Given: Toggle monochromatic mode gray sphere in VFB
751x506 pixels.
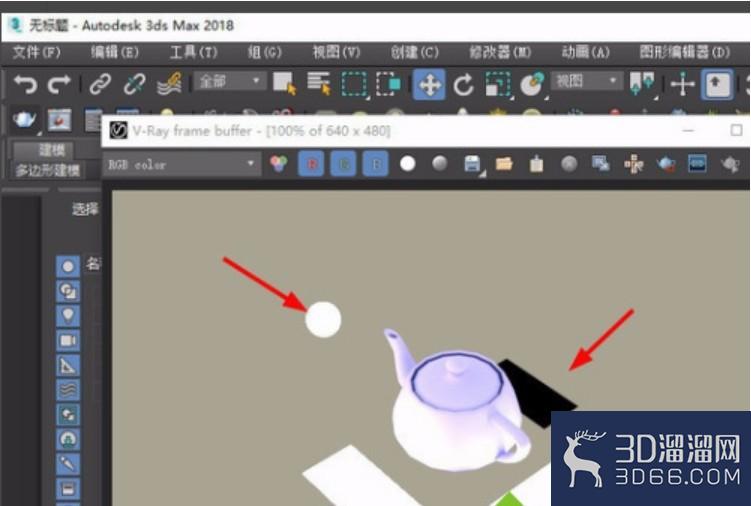Looking at the screenshot, I should (440, 164).
